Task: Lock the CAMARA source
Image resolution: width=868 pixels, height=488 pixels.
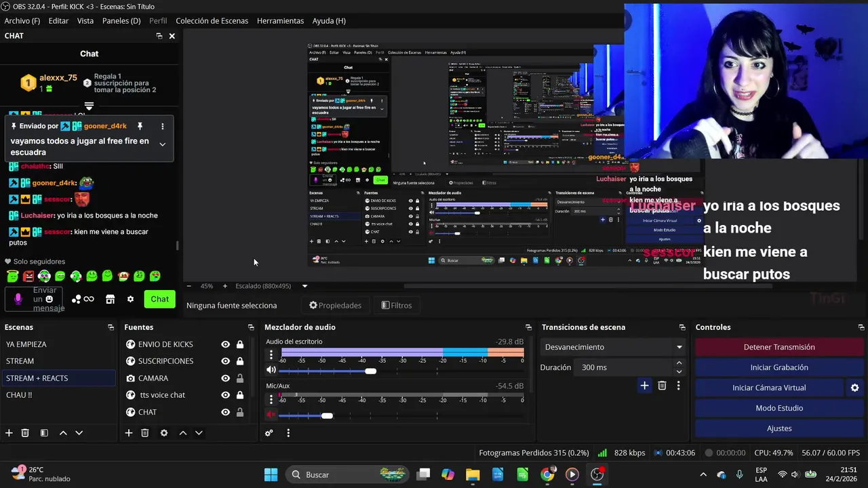Action: 239,378
